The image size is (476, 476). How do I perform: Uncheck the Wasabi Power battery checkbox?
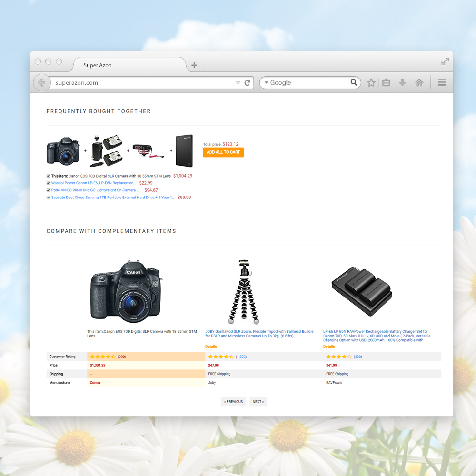(x=48, y=183)
